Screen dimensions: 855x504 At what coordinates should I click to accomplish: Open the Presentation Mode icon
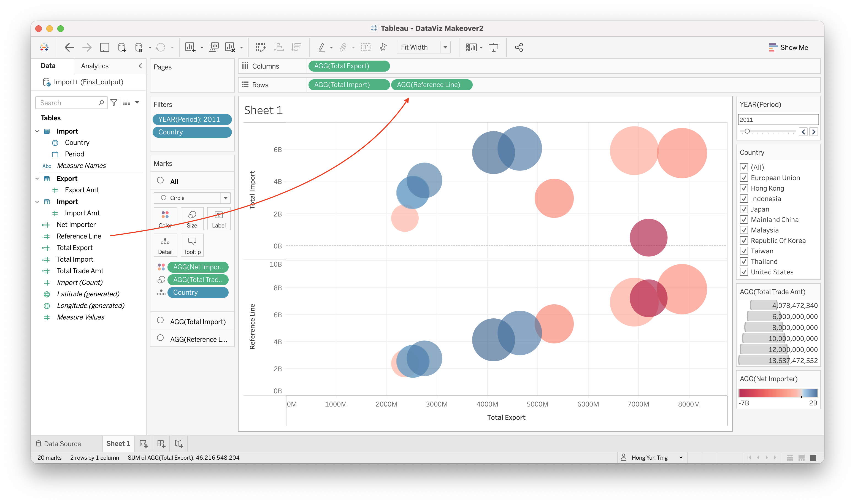493,48
